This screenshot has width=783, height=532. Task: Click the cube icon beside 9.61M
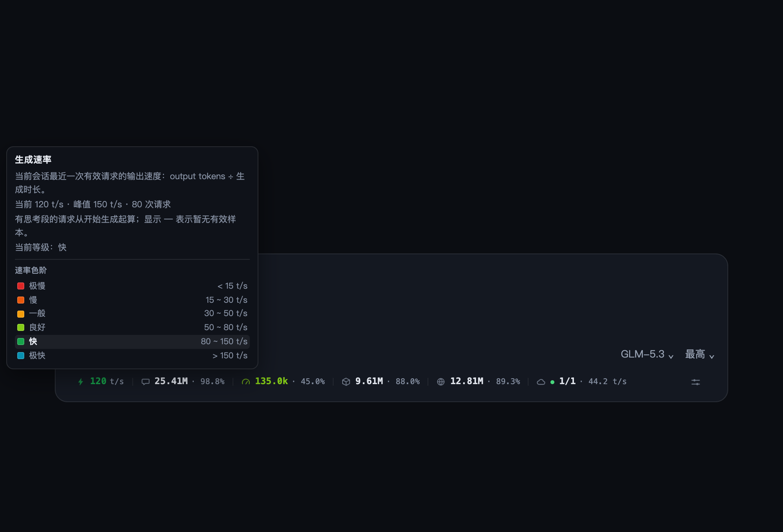[x=346, y=382]
